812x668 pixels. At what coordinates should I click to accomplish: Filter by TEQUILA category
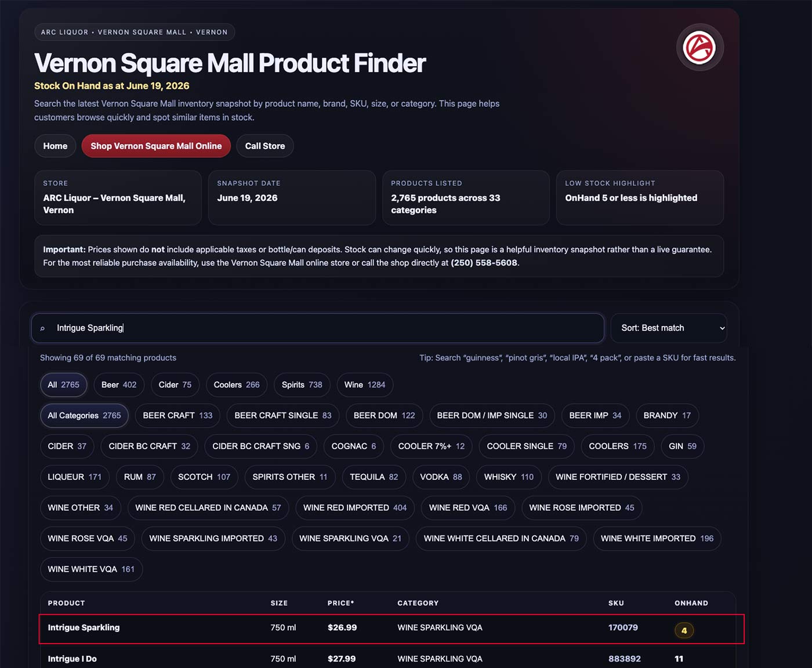point(374,477)
